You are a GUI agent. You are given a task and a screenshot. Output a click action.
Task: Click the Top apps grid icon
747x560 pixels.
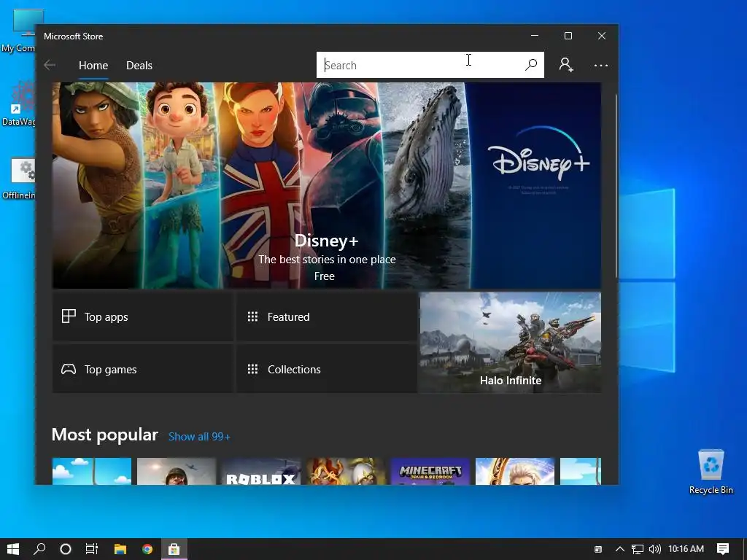(69, 316)
